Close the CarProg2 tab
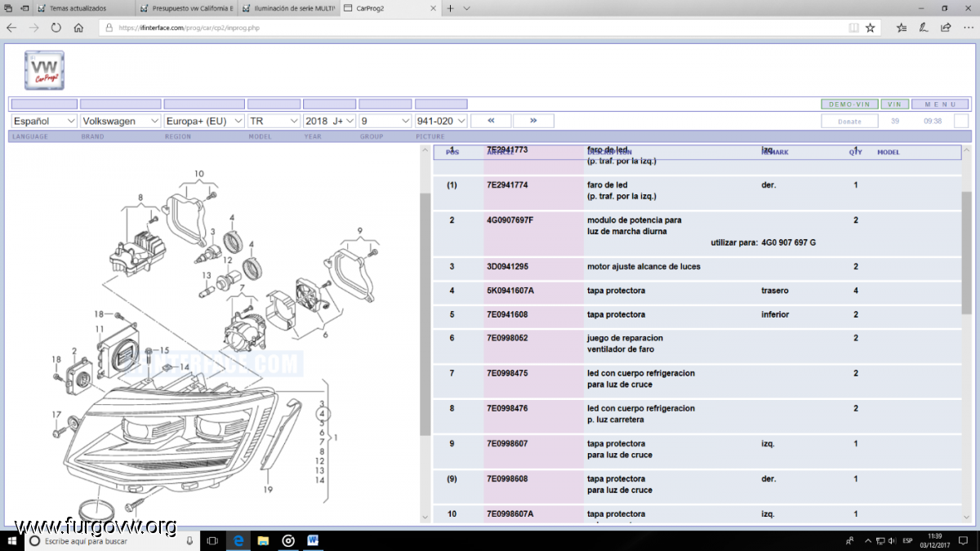The image size is (980, 551). 433,8
